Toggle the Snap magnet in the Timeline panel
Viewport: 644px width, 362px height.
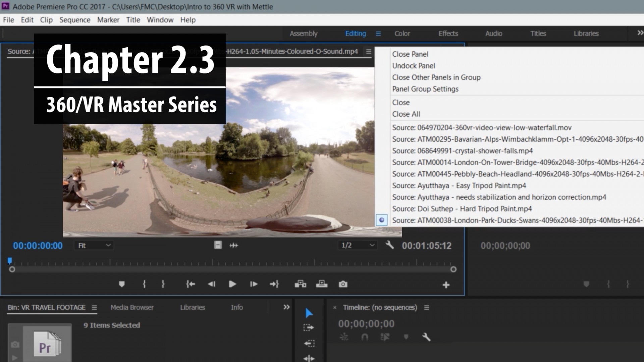click(x=365, y=337)
